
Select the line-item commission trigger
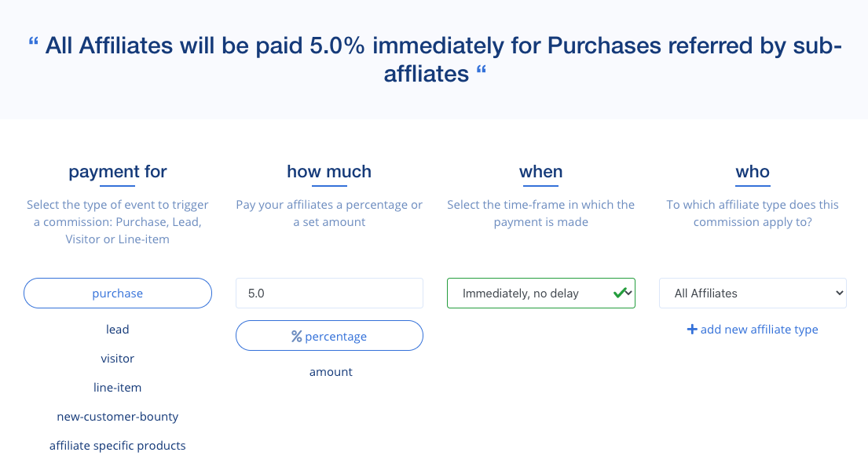pos(117,387)
